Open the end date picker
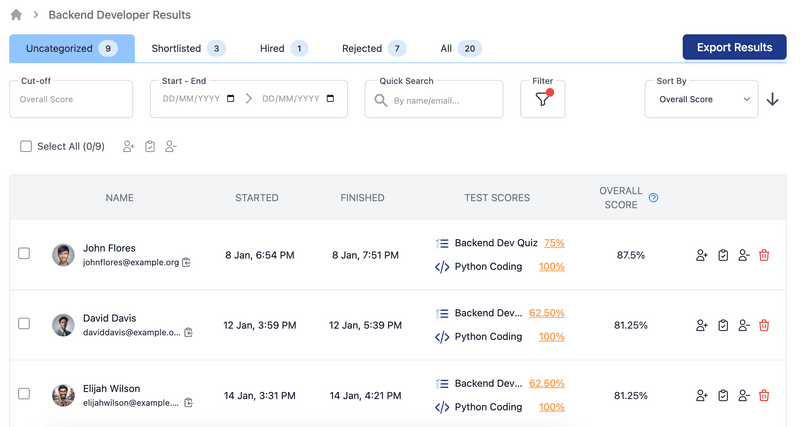Image resolution: width=800 pixels, height=427 pixels. coord(331,99)
